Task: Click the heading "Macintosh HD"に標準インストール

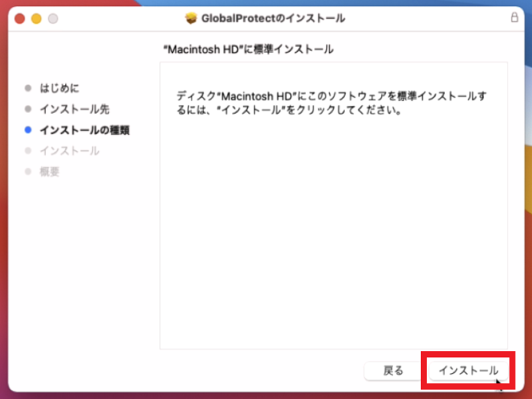Action: (248, 49)
